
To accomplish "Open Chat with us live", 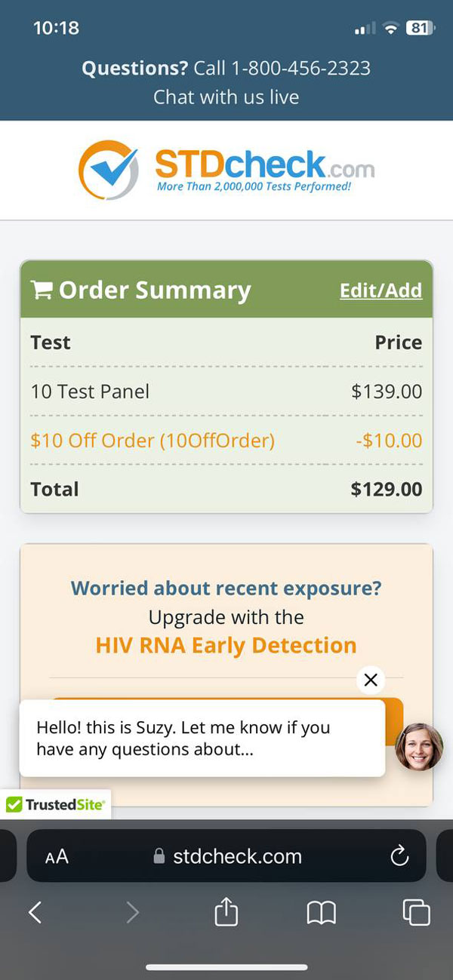I will point(226,97).
